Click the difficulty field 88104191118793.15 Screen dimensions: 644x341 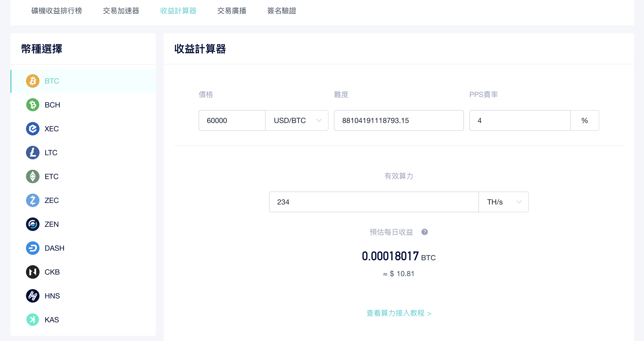(399, 120)
